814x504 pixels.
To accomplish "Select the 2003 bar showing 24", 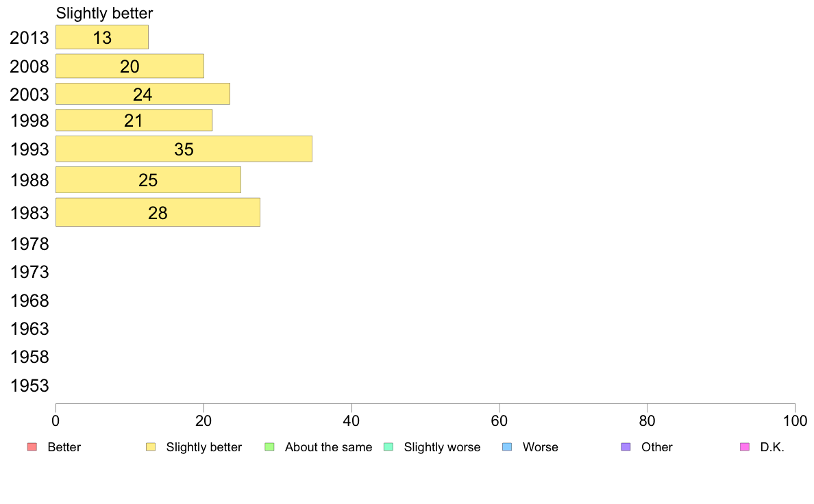I will (x=143, y=94).
